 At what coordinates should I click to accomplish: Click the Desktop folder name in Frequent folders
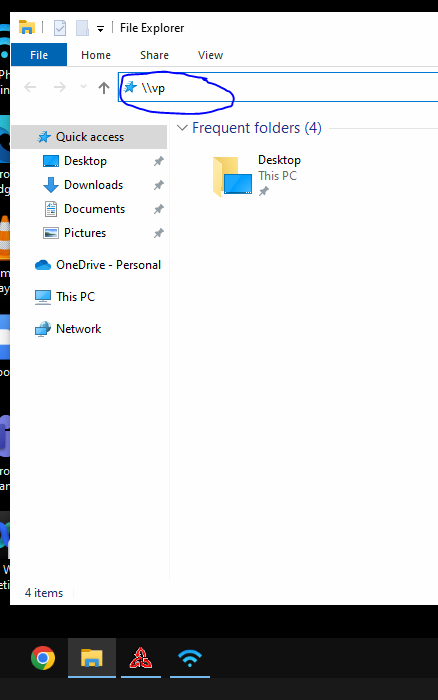279,160
